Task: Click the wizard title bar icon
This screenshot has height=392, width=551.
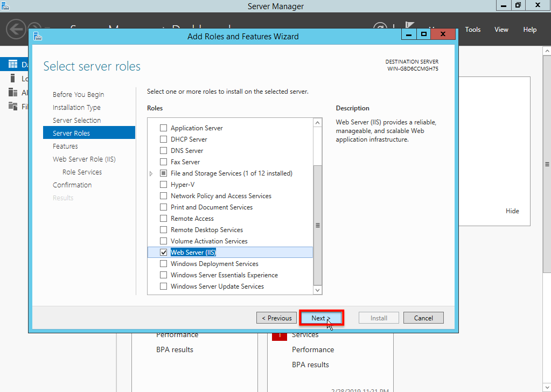Action: (38, 36)
